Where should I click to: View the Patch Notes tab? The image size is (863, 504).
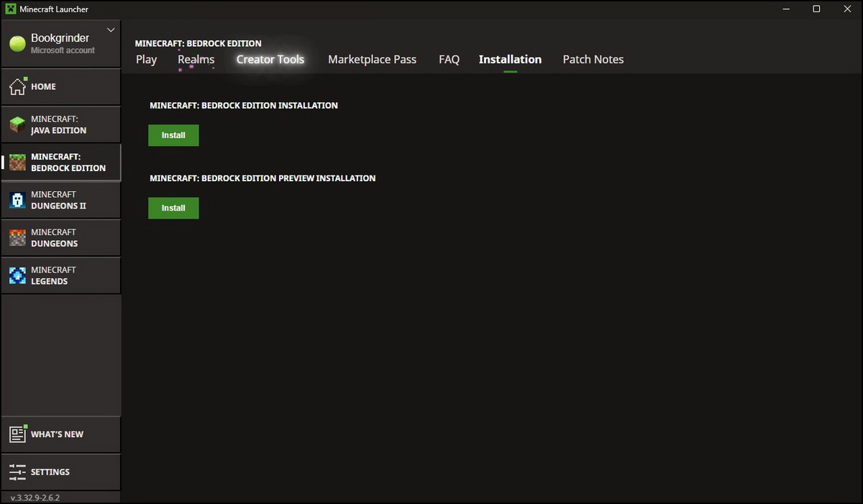click(x=593, y=60)
